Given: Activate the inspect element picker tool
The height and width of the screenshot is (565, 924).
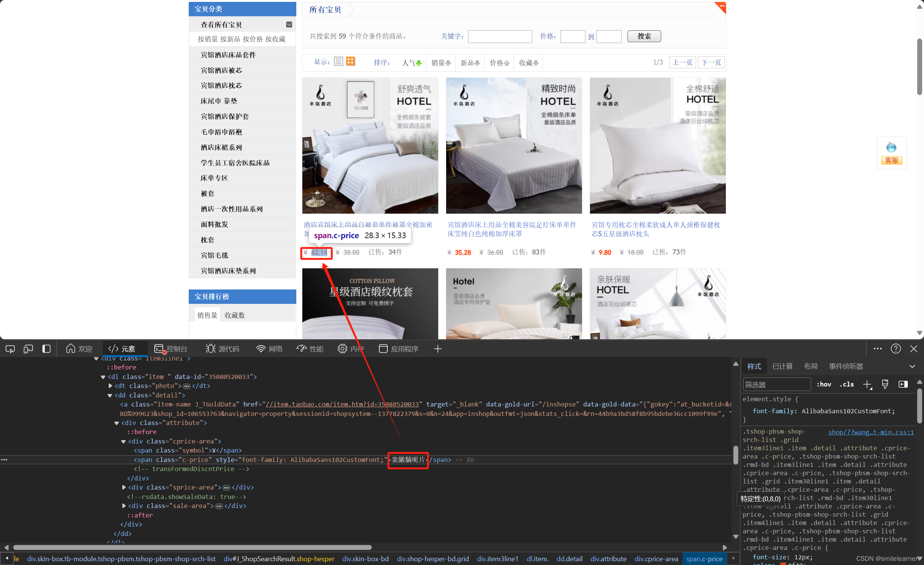Looking at the screenshot, I should pyautogui.click(x=10, y=349).
